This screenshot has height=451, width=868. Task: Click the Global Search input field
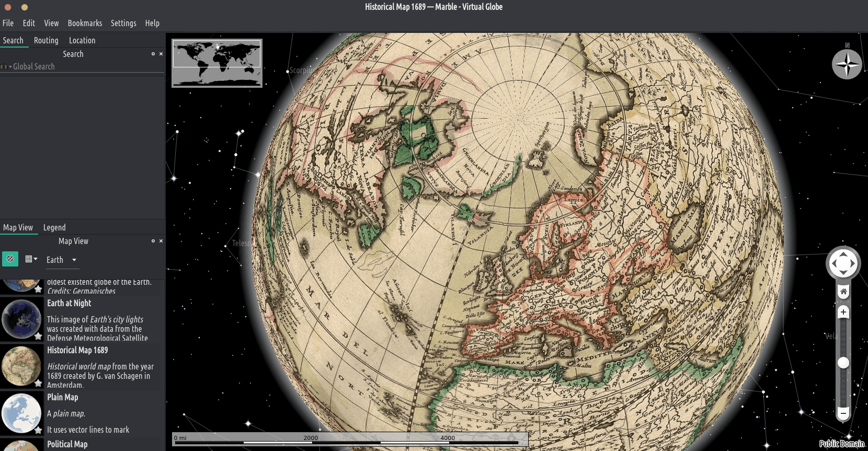coord(86,67)
